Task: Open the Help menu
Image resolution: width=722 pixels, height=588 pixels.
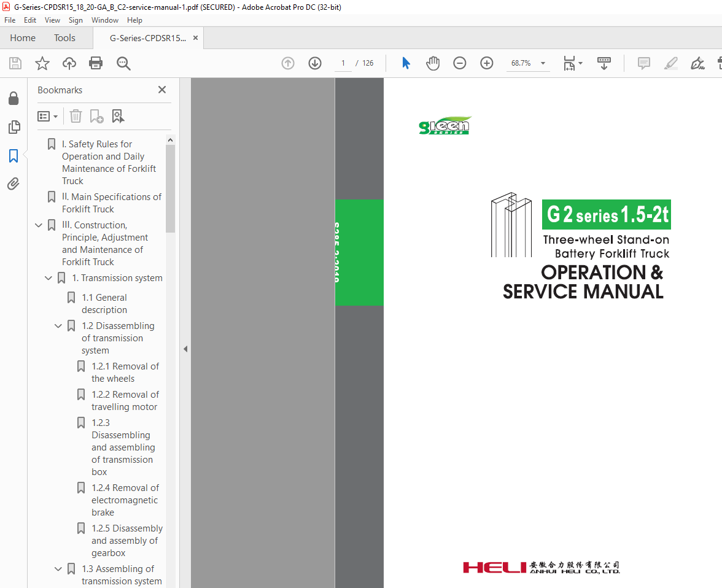Action: click(x=134, y=20)
